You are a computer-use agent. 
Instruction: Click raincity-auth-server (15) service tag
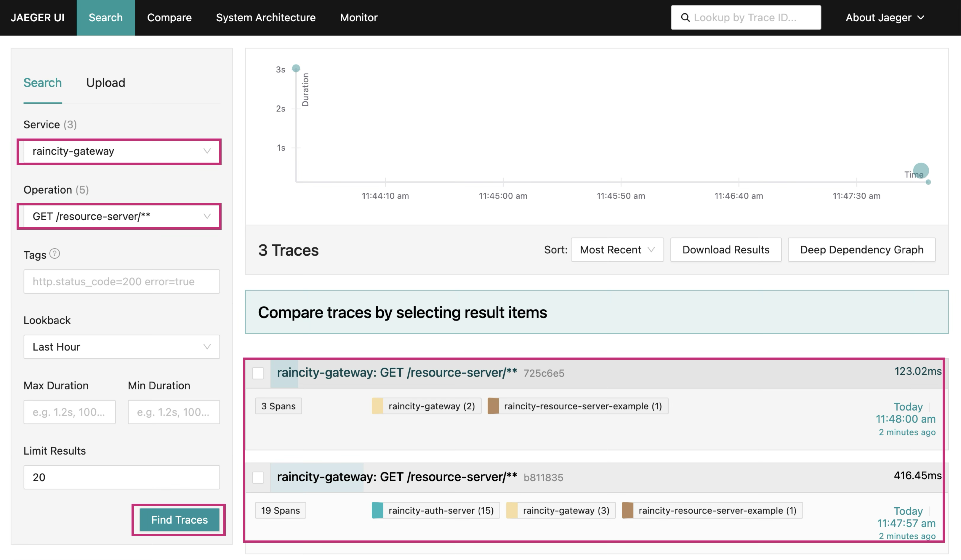click(x=435, y=511)
